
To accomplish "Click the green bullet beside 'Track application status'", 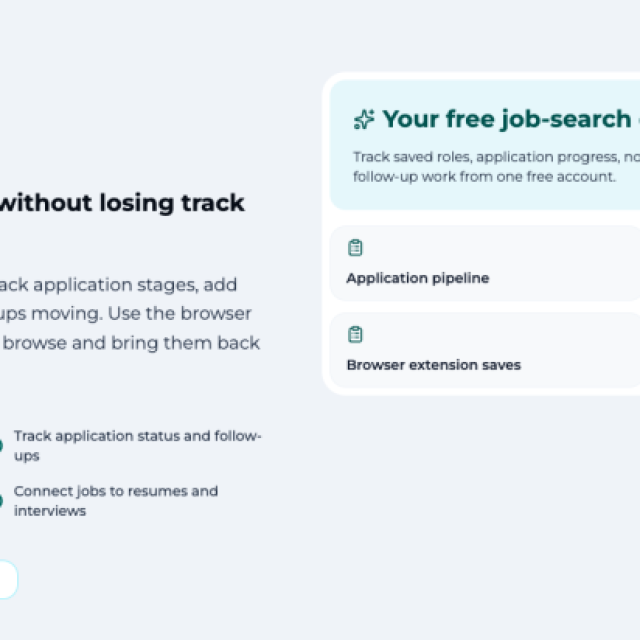I will click(1, 445).
